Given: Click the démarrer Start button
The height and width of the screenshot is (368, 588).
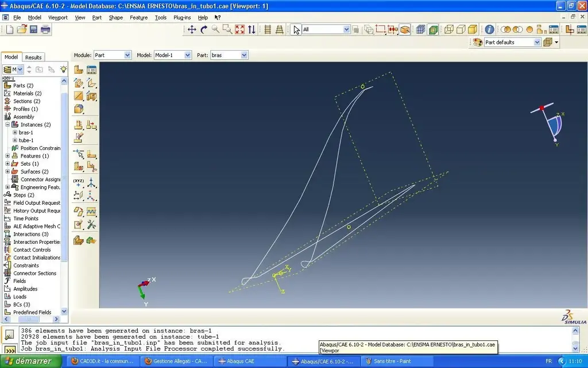Looking at the screenshot, I should pyautogui.click(x=30, y=361).
